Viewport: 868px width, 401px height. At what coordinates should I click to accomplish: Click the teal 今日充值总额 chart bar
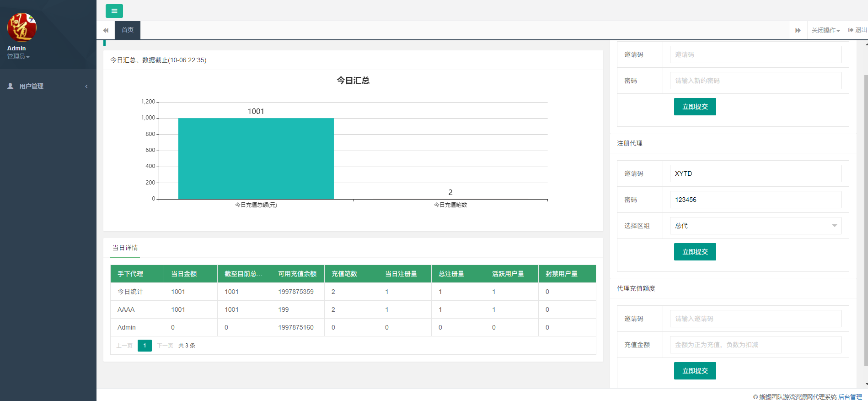click(x=256, y=158)
